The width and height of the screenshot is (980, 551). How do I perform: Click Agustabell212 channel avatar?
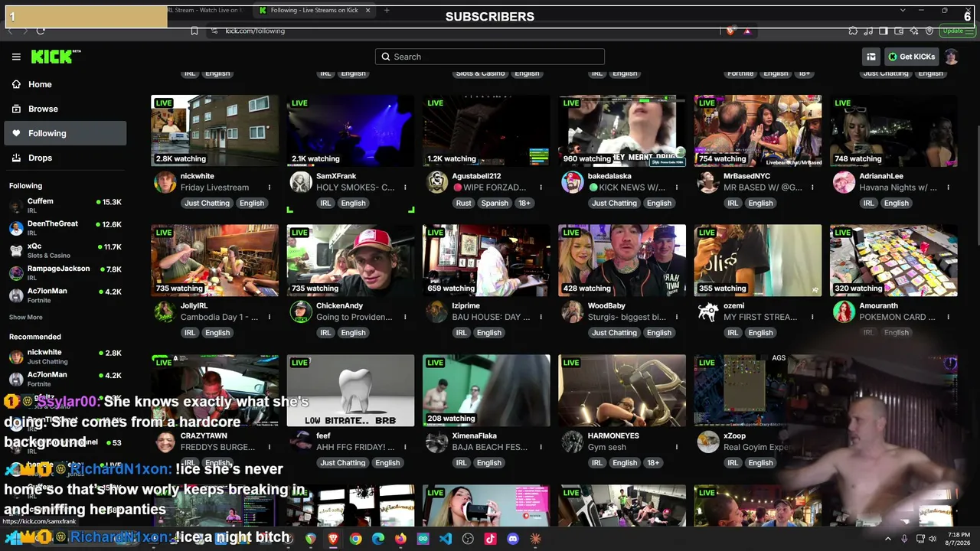click(x=436, y=182)
